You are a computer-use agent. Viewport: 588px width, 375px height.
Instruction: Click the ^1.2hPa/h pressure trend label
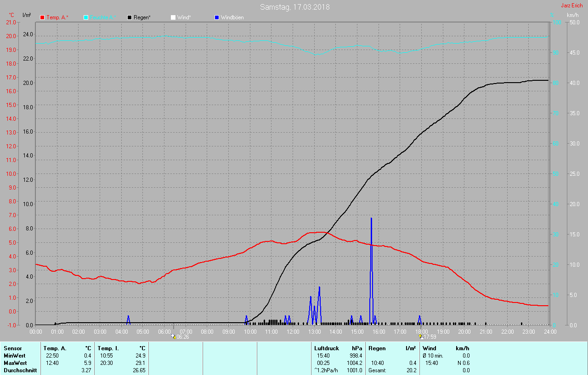327,370
